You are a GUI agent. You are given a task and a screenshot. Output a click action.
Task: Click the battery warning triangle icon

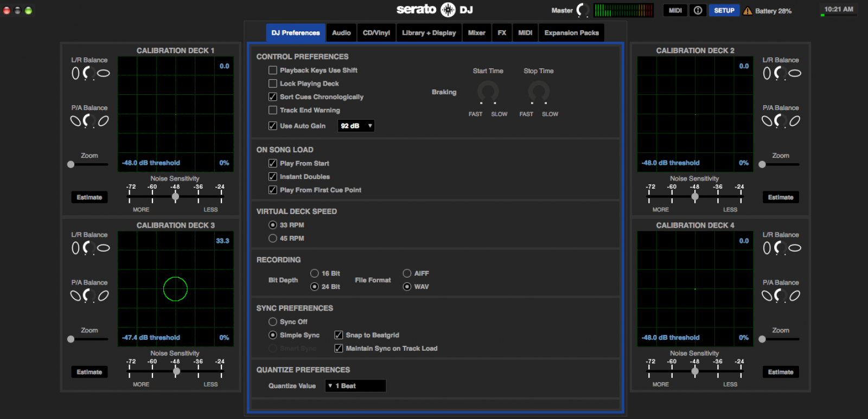pos(748,11)
